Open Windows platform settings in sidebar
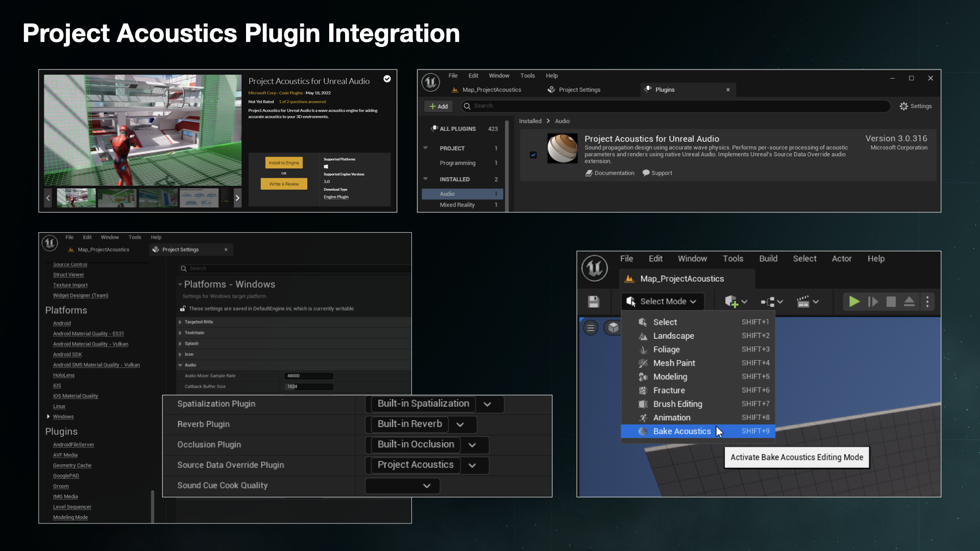This screenshot has height=551, width=980. click(x=63, y=417)
